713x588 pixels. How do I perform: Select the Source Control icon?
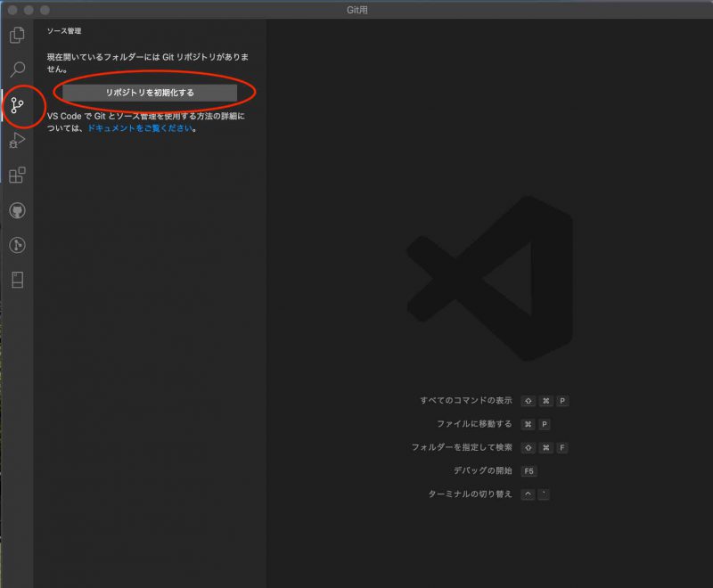[17, 105]
